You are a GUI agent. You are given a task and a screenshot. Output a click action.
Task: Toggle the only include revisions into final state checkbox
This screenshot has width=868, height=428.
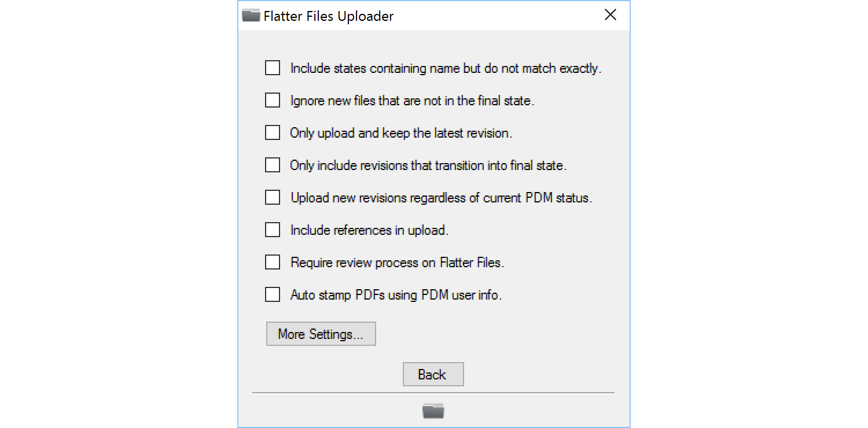[x=273, y=165]
